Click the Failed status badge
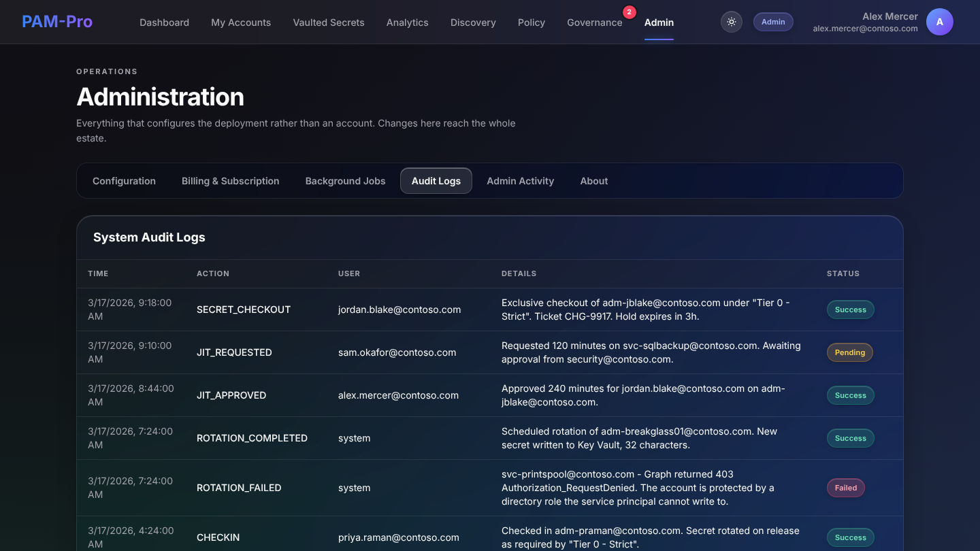The height and width of the screenshot is (551, 980). point(846,488)
